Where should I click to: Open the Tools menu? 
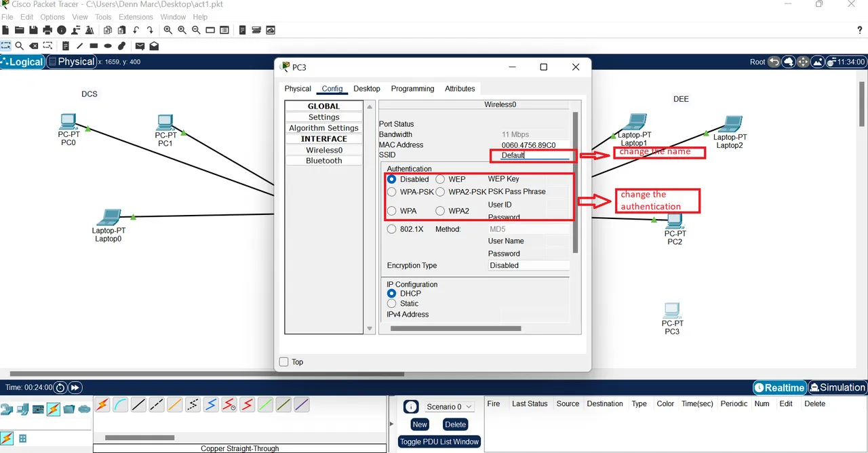pos(103,17)
